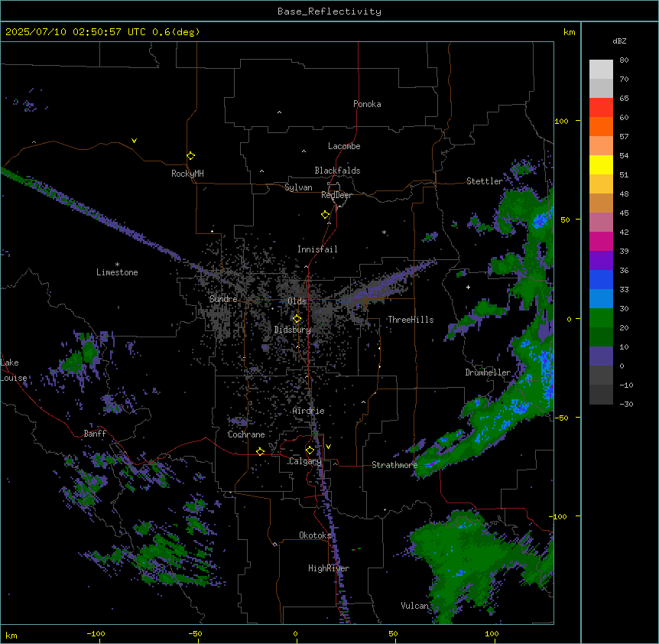Viewport: 659px width, 644px height.
Task: Click the RockyMH map label
Action: tap(187, 174)
